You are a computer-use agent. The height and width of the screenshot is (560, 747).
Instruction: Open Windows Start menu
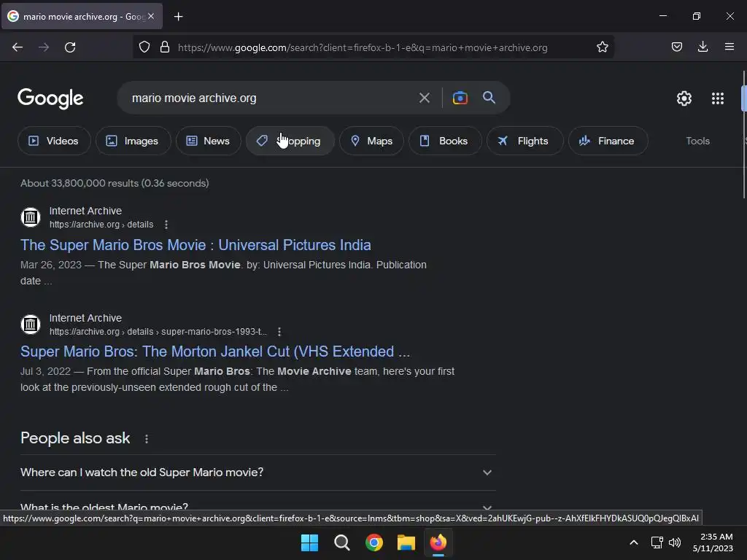point(309,542)
